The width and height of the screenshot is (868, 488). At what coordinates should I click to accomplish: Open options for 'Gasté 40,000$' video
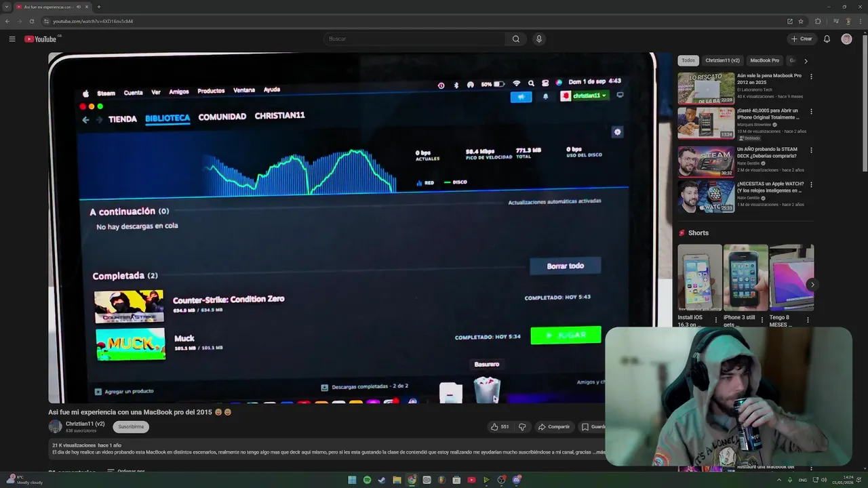pos(811,111)
